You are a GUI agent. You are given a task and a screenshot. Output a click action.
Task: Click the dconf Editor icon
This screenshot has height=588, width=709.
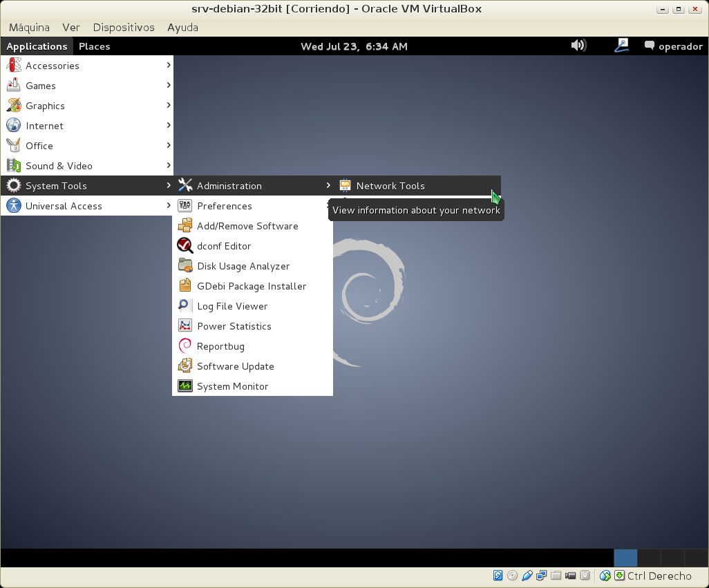tap(185, 246)
